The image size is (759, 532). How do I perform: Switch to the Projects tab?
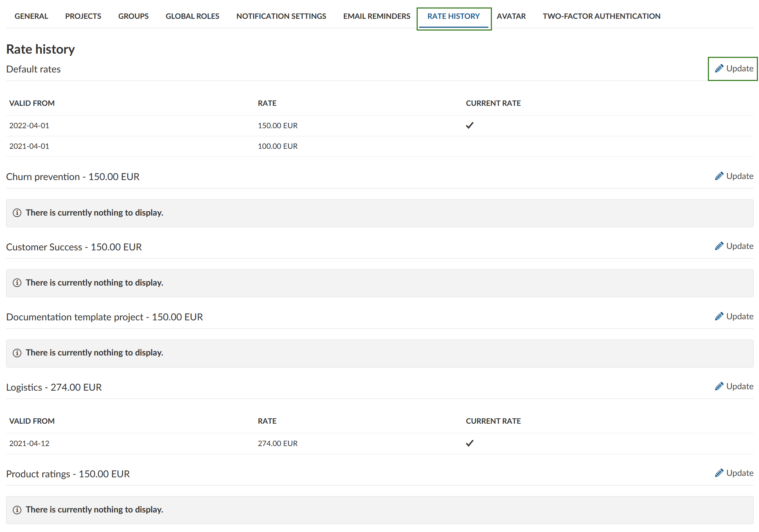(x=83, y=16)
